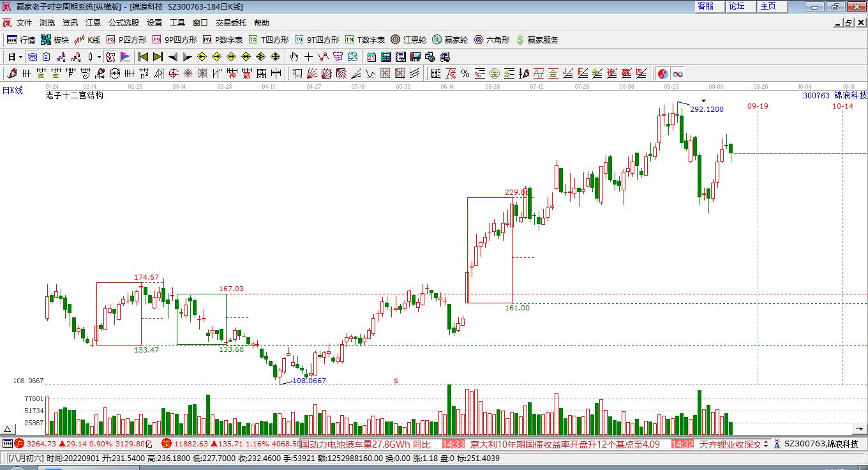Screen dimensions: 868x470
Task: Open the calculator tool
Action: (x=385, y=57)
